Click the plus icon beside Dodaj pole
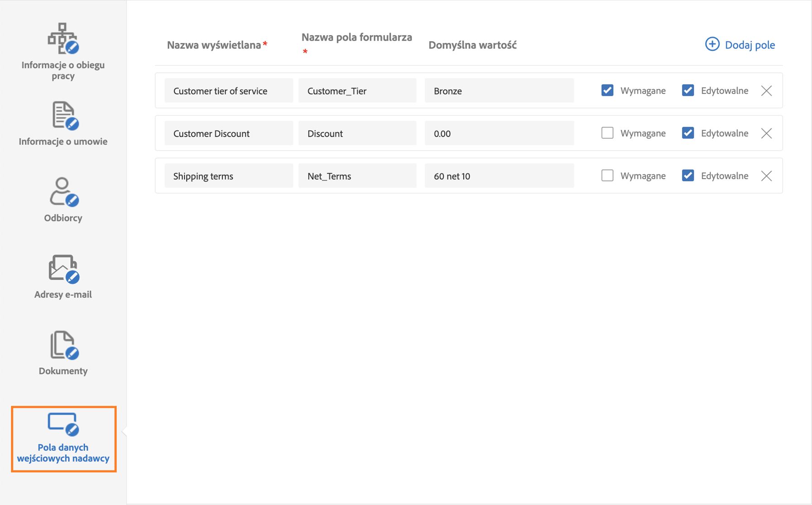The height and width of the screenshot is (505, 812). pyautogui.click(x=712, y=44)
